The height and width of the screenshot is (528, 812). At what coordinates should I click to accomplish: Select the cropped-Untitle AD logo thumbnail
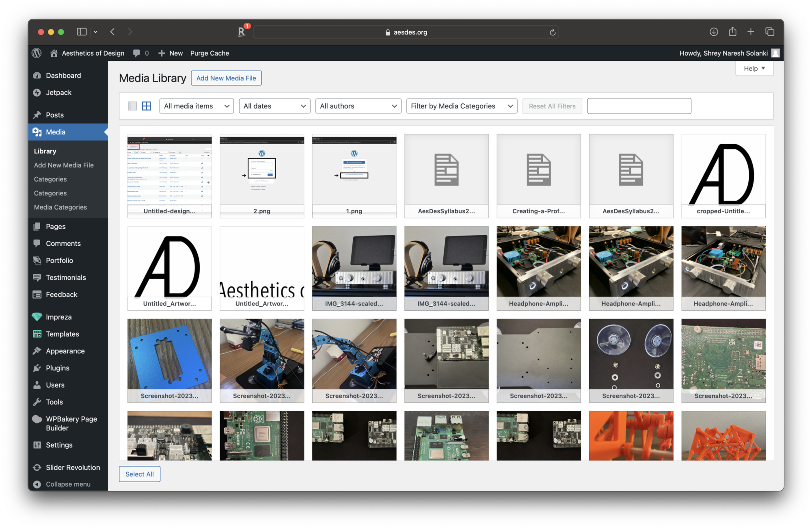point(723,175)
